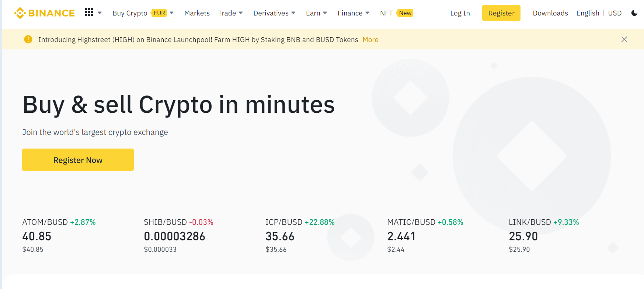The width and height of the screenshot is (644, 289).
Task: Click the +0.58% change for MATIC
Action: coord(450,222)
